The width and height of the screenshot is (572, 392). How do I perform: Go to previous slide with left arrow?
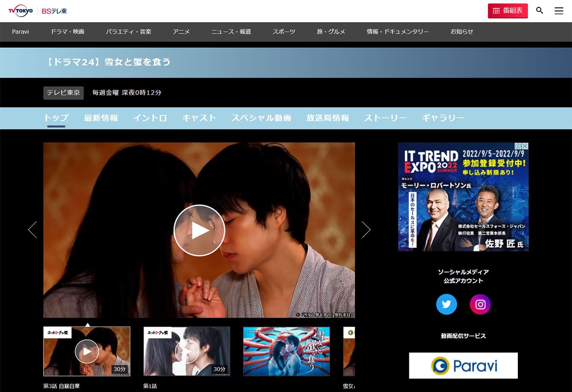[32, 230]
